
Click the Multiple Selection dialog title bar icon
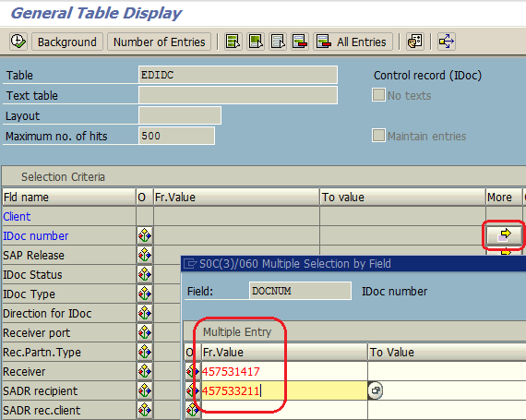click(190, 264)
